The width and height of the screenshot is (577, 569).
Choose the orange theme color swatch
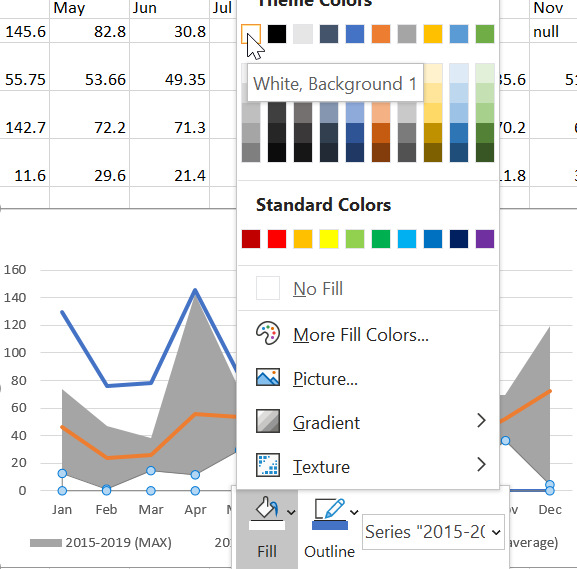[381, 34]
